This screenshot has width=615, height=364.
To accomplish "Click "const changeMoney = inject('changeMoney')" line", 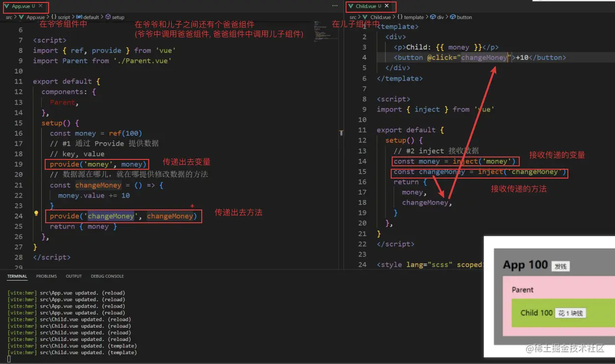I will (x=480, y=172).
